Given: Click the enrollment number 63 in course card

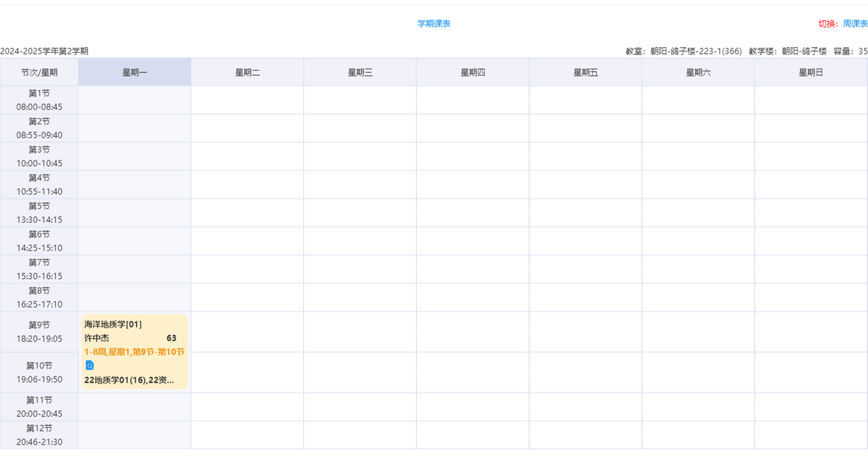Looking at the screenshot, I should coord(171,338).
